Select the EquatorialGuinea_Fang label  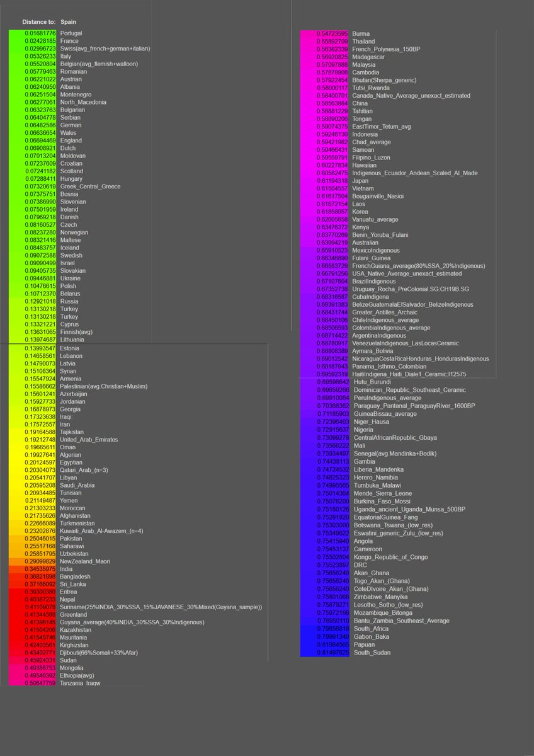coord(386,518)
